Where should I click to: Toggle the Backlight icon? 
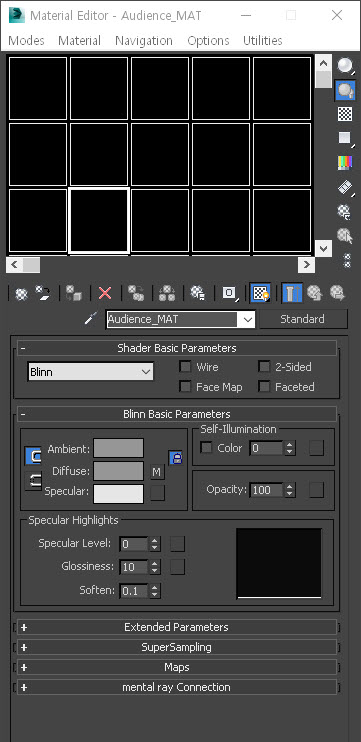pos(345,90)
